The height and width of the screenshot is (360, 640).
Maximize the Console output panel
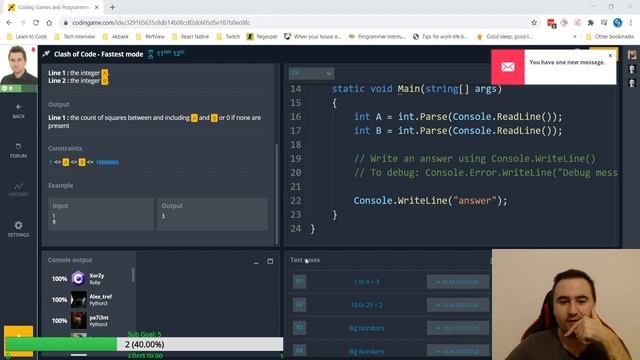pos(270,261)
